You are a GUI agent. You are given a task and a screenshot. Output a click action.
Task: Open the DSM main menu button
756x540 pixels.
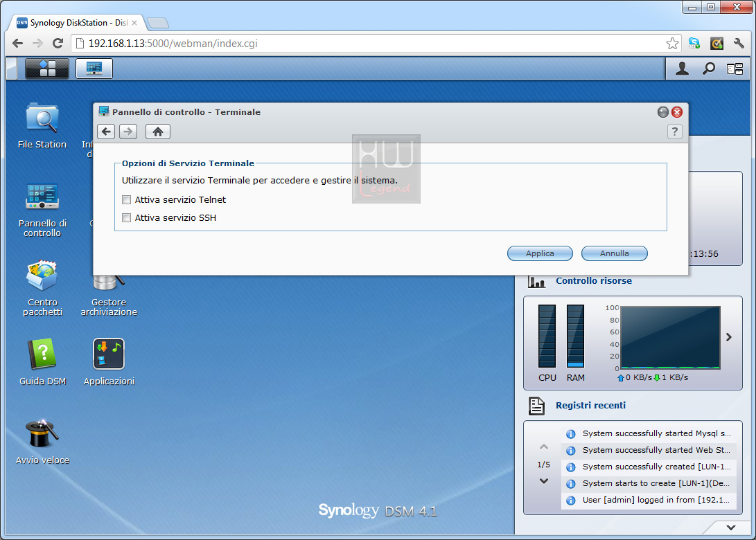tap(46, 69)
